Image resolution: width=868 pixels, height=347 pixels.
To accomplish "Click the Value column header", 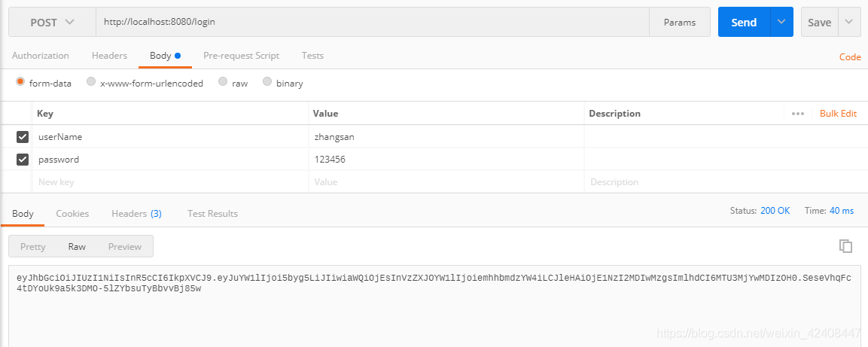I will tap(325, 114).
